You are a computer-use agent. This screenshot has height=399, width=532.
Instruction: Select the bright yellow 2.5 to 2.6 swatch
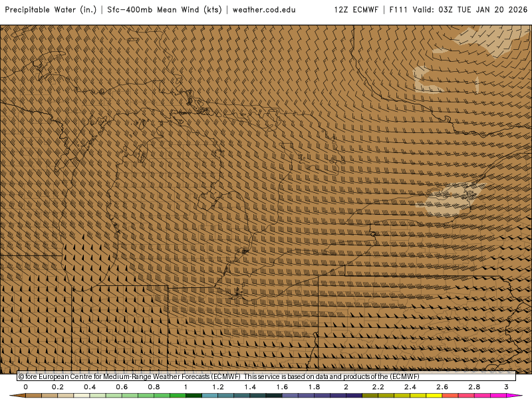[434, 396]
